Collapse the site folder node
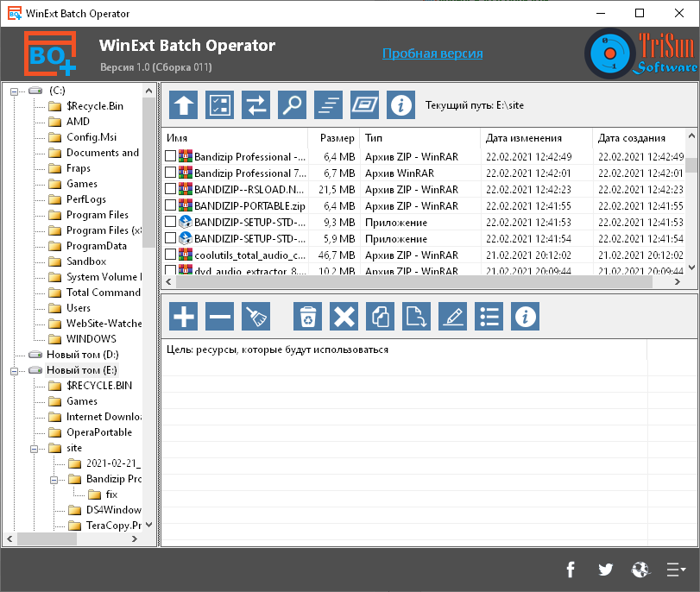Viewport: 700px width, 592px height. coord(34,448)
